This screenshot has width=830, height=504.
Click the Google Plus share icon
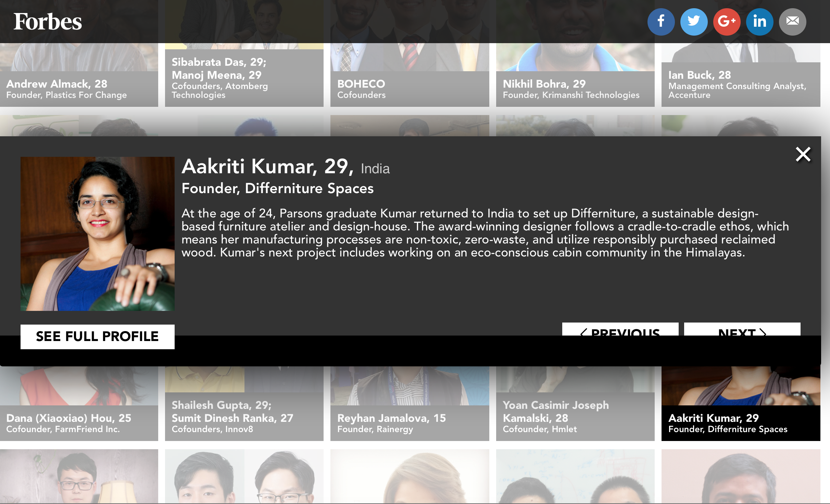coord(727,22)
